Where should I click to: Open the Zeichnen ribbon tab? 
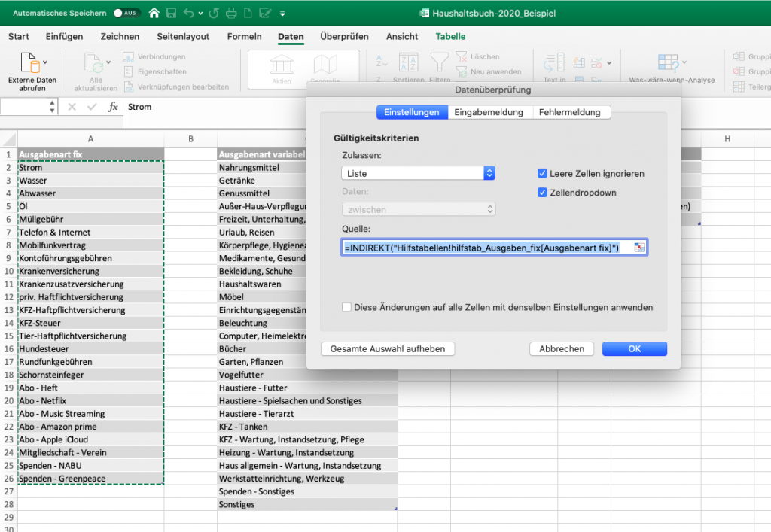pos(120,36)
